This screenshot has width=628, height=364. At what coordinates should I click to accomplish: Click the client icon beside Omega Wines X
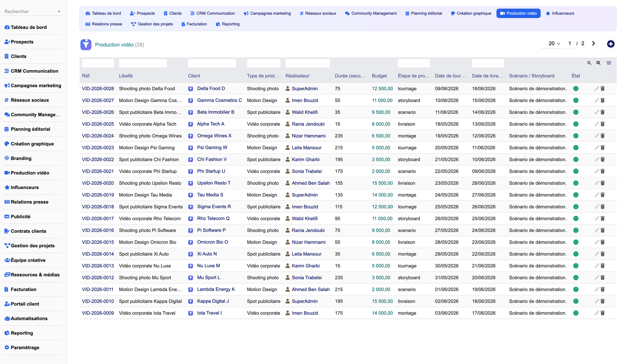191,136
